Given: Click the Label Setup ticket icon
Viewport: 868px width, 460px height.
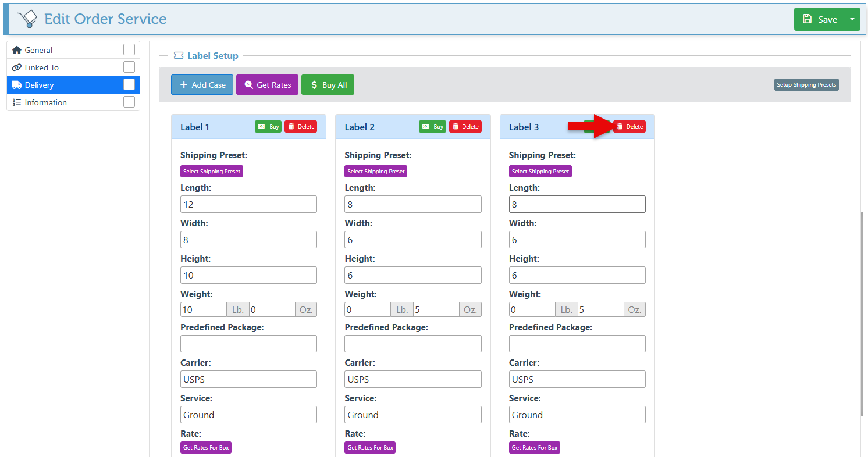Looking at the screenshot, I should click(179, 56).
